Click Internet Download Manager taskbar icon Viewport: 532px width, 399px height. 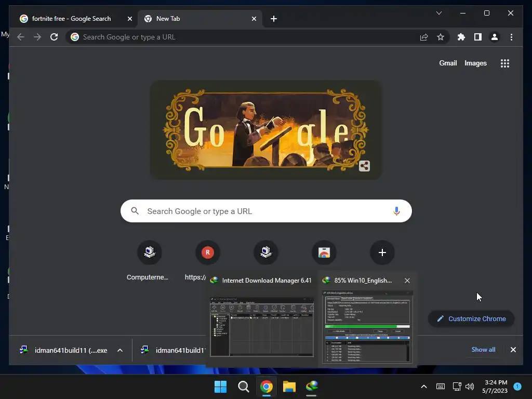click(312, 387)
